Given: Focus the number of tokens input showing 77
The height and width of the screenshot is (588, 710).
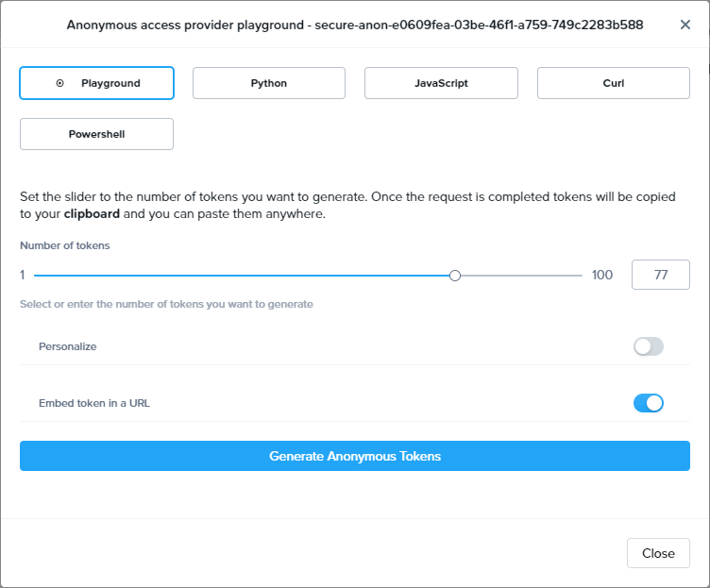Looking at the screenshot, I should tap(660, 275).
